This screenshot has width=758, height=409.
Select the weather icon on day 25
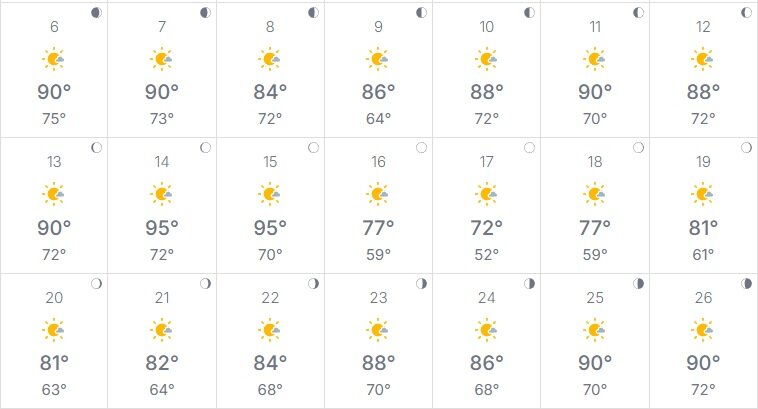[x=595, y=329]
